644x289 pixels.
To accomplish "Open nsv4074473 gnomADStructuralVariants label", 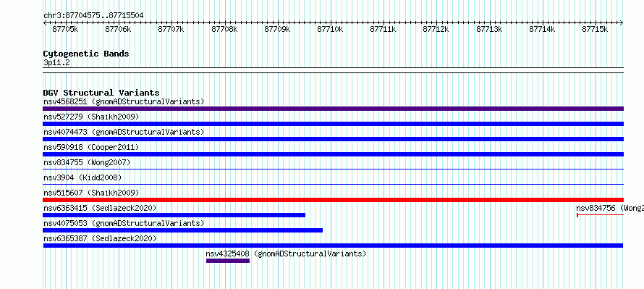I will (x=124, y=132).
